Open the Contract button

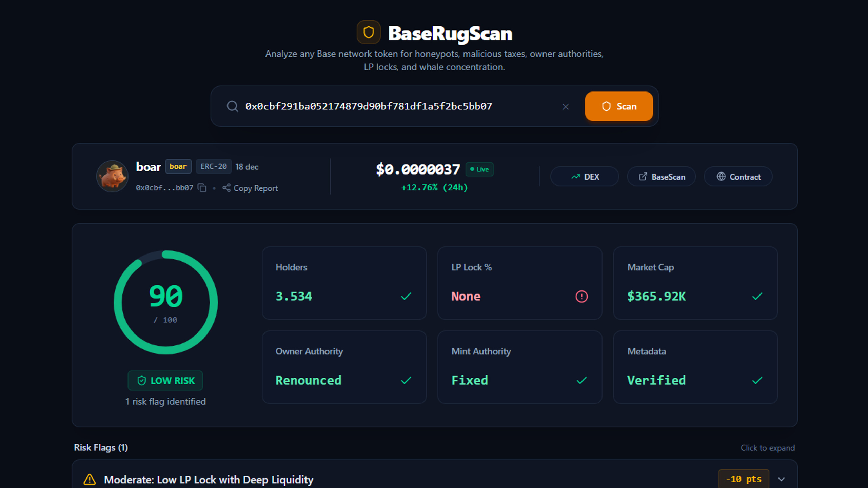pyautogui.click(x=738, y=177)
